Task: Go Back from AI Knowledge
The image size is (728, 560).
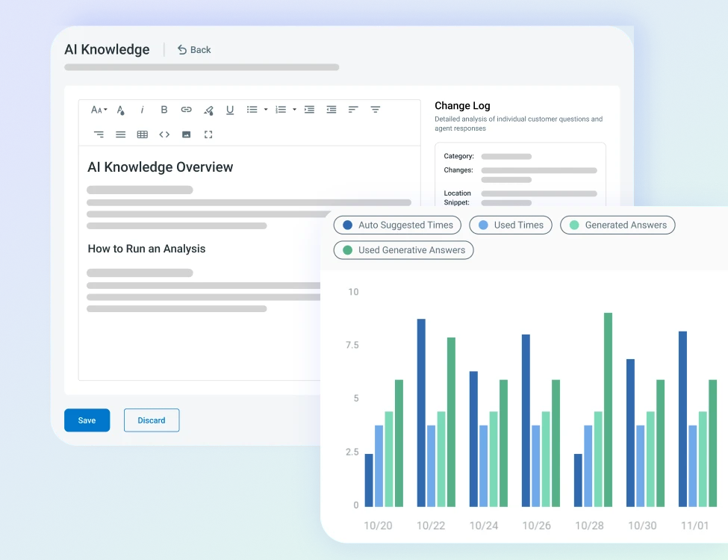Action: coord(194,49)
